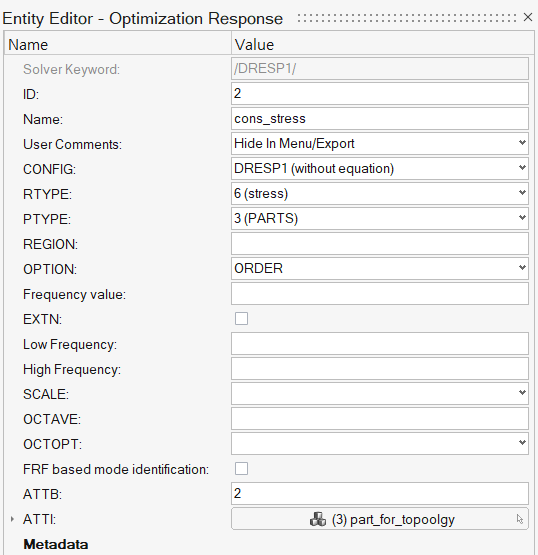Image resolution: width=538 pixels, height=555 pixels.
Task: Click the ATTB value field
Action: (380, 493)
